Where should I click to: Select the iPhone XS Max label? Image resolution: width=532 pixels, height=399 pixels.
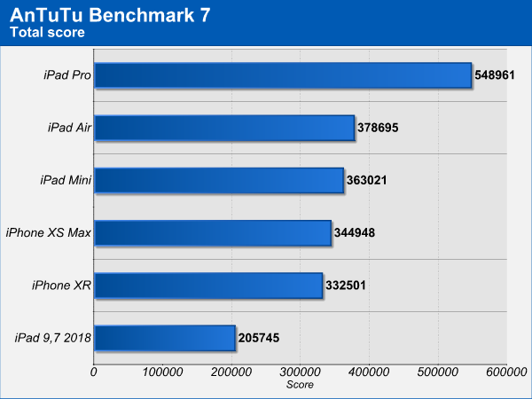pos(49,232)
